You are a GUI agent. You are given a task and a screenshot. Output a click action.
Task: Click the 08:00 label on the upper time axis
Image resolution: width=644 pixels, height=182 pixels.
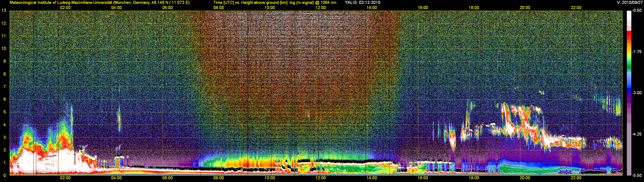tap(219, 8)
